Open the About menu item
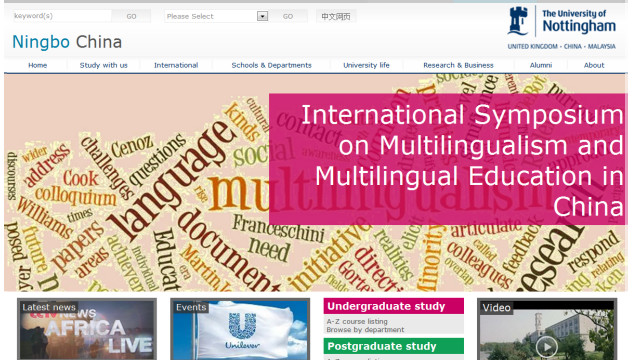 coord(594,65)
